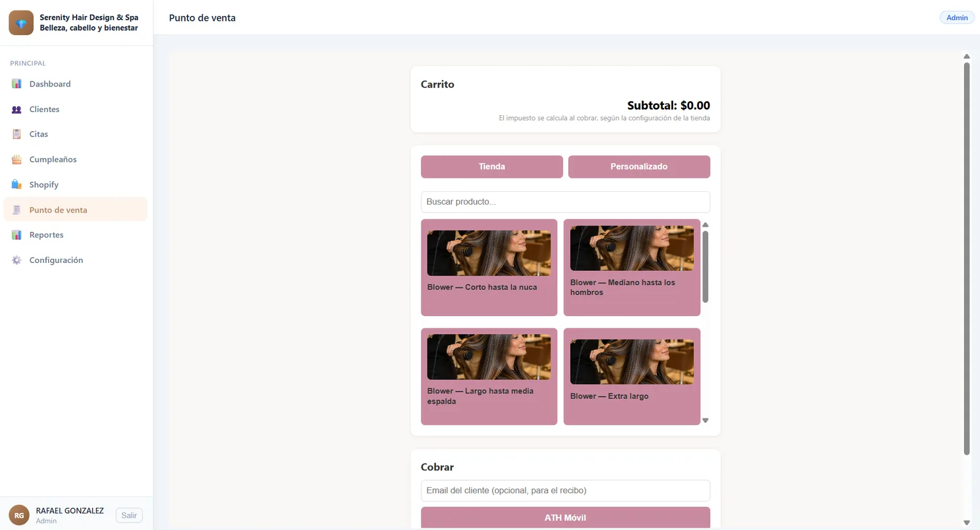980x530 pixels.
Task: Go to the Clientes section
Action: point(75,109)
